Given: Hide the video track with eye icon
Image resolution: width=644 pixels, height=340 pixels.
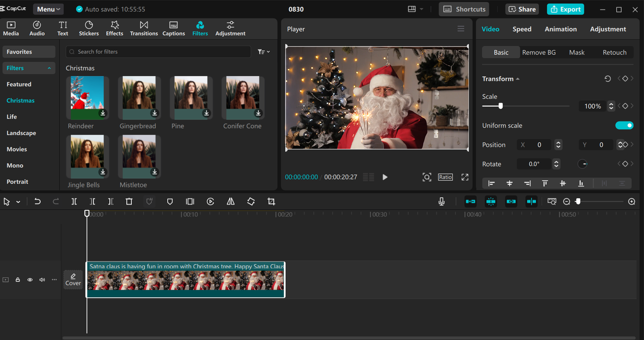Looking at the screenshot, I should [x=30, y=280].
